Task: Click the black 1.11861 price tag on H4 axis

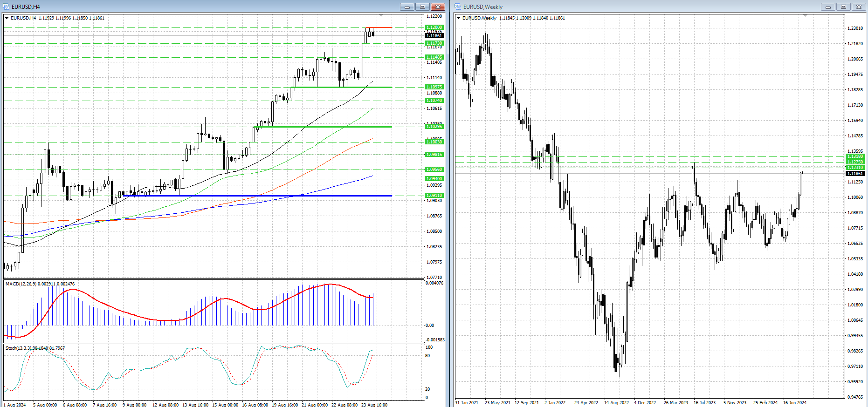Action: (x=434, y=36)
